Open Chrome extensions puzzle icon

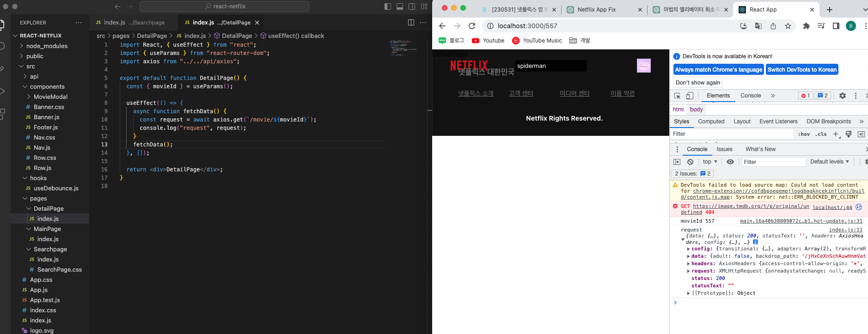(x=807, y=26)
